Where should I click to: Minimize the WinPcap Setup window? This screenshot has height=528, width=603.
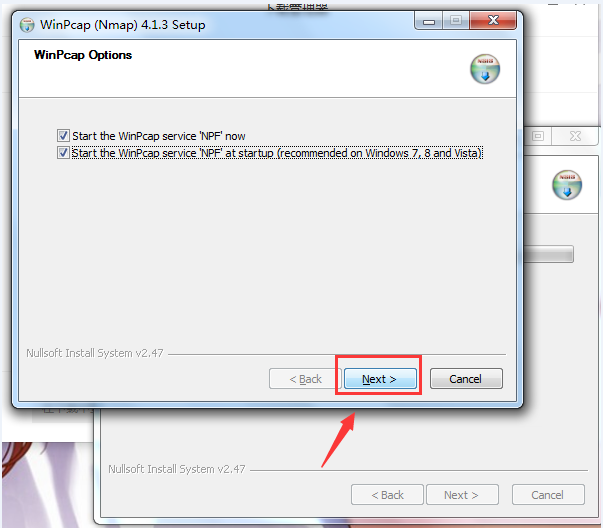[x=429, y=21]
